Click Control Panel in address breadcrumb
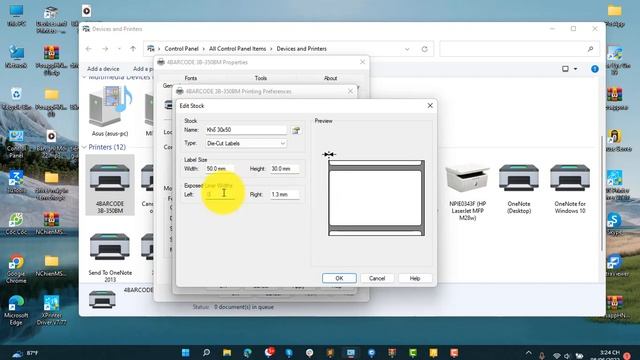Viewport: 640px width, 360px height. click(181, 49)
